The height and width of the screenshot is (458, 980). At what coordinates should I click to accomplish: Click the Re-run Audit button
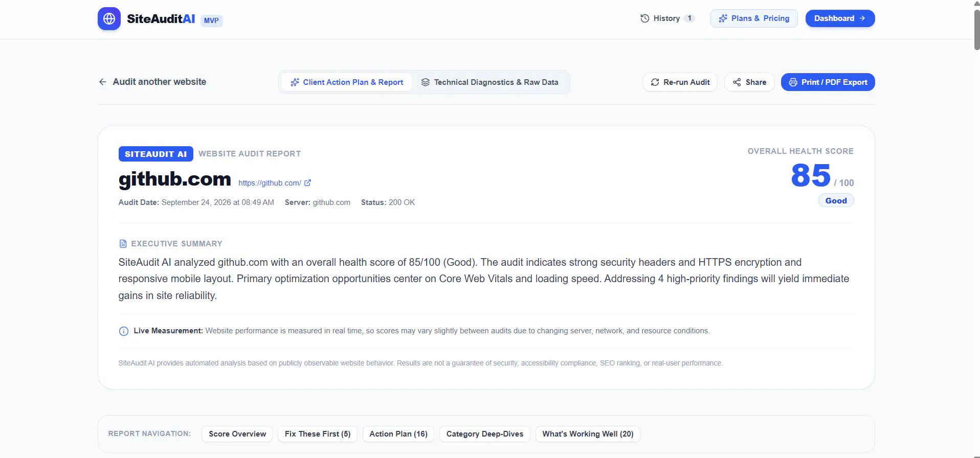(x=680, y=82)
